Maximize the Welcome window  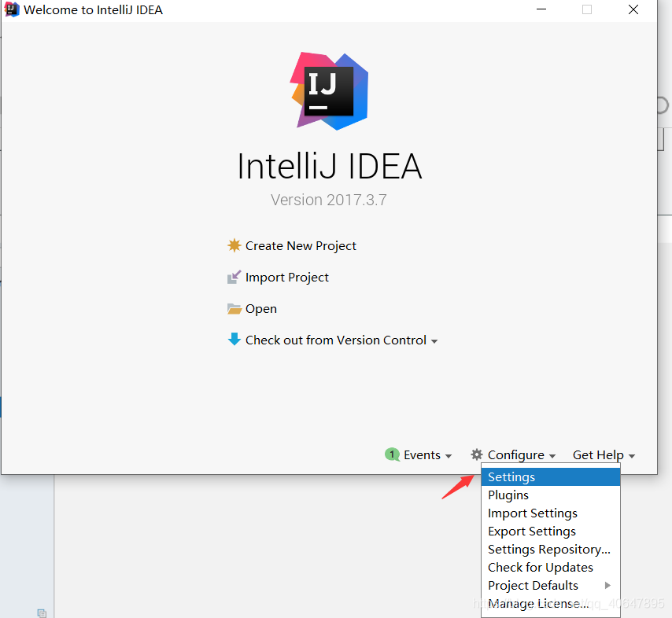[587, 9]
